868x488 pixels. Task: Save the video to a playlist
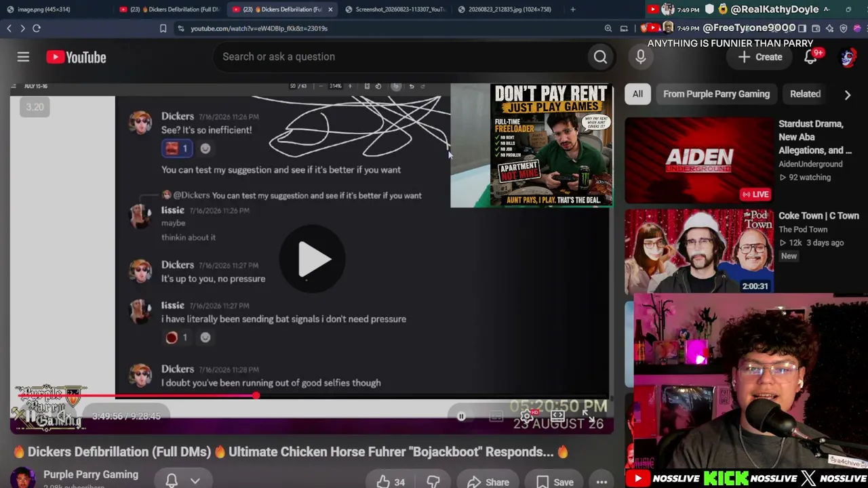coord(555,482)
